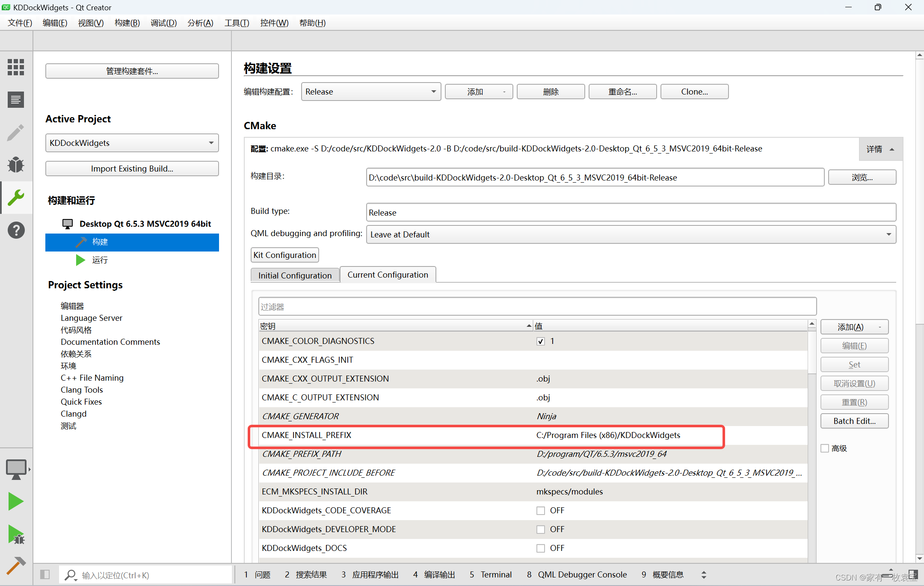This screenshot has width=924, height=586.
Task: Click the green Run button
Action: point(16,501)
